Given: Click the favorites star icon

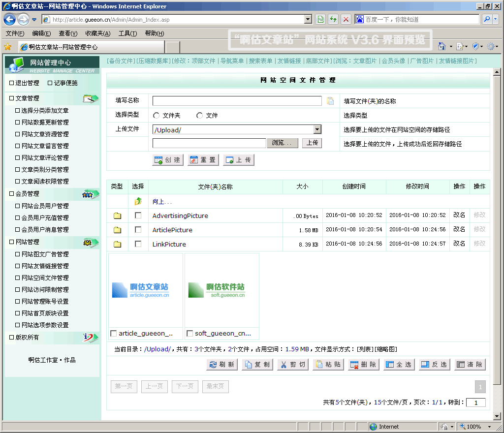Looking at the screenshot, I should pos(8,47).
